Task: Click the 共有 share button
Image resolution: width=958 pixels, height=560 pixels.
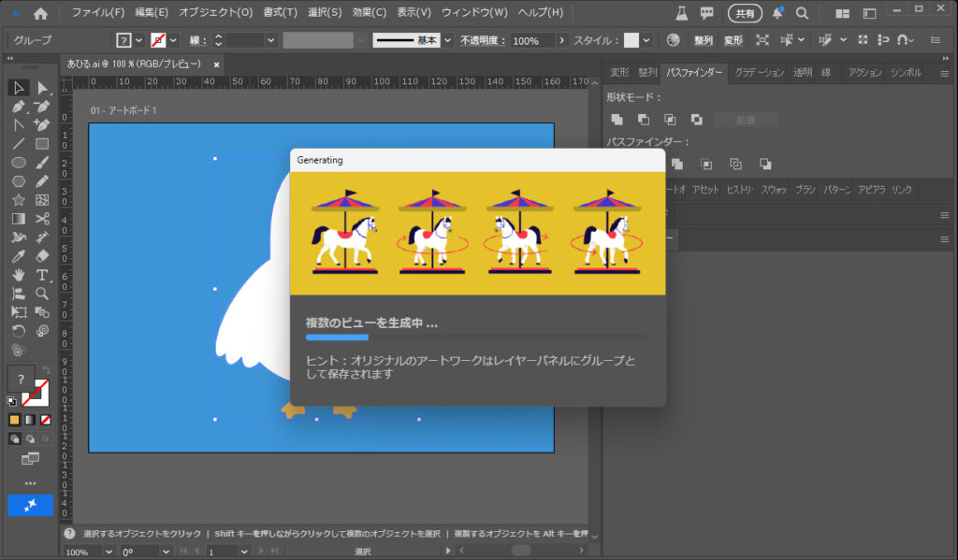Action: [x=745, y=13]
